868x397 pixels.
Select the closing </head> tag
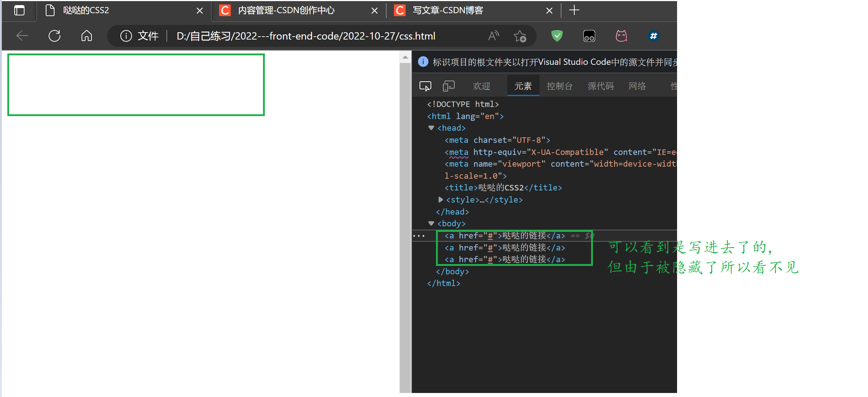tap(452, 212)
